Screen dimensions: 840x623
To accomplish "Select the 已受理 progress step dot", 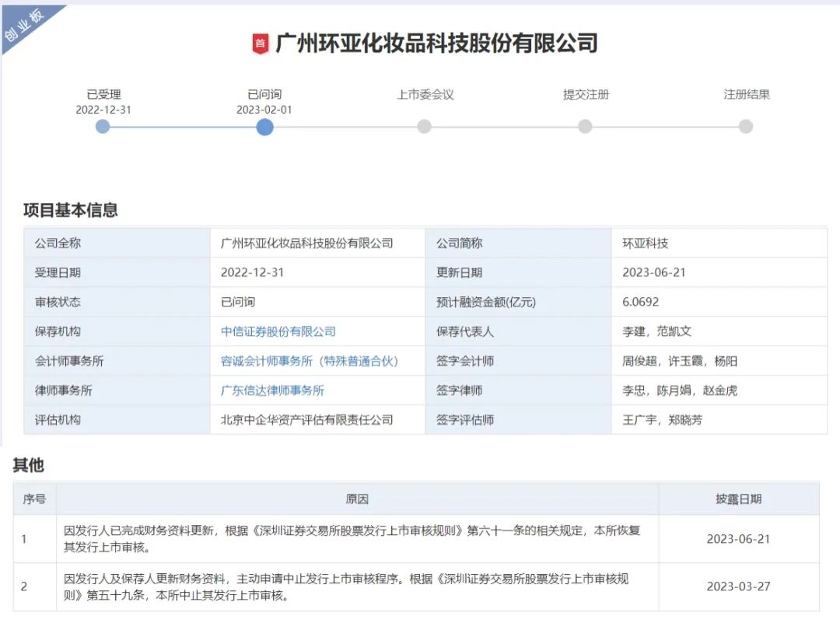I will coord(103,126).
